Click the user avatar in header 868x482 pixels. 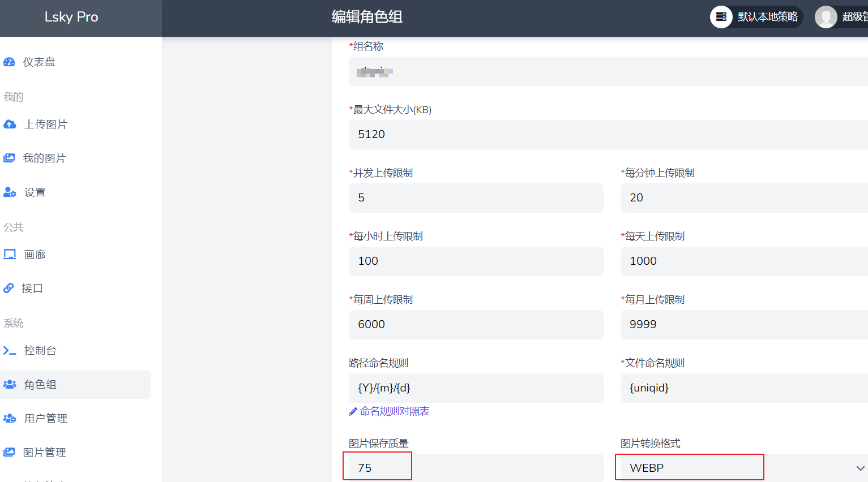[x=826, y=17]
